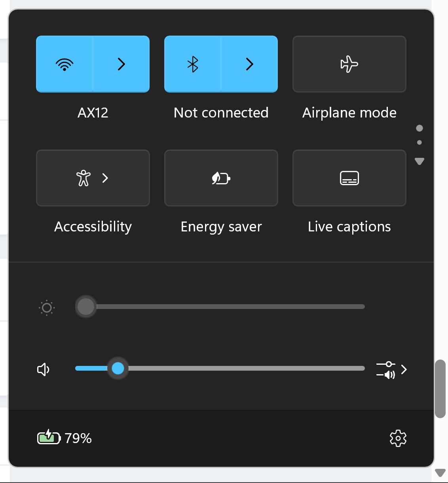Toggle Wi-Fi using the wireless icon
This screenshot has width=448, height=483.
tap(65, 64)
